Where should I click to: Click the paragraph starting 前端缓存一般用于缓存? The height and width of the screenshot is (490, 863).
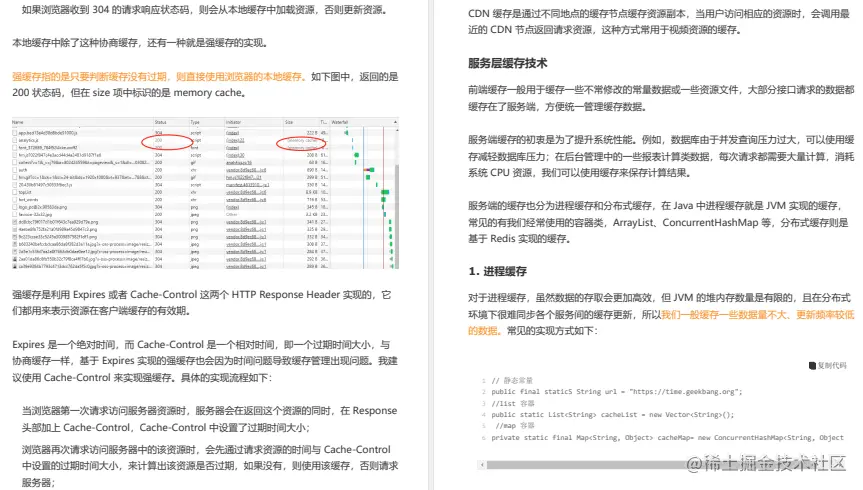click(x=661, y=98)
